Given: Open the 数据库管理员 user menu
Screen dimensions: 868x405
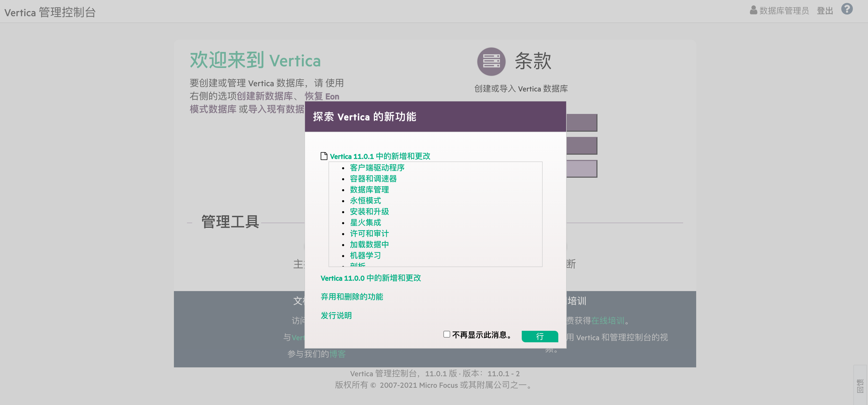Looking at the screenshot, I should [784, 11].
